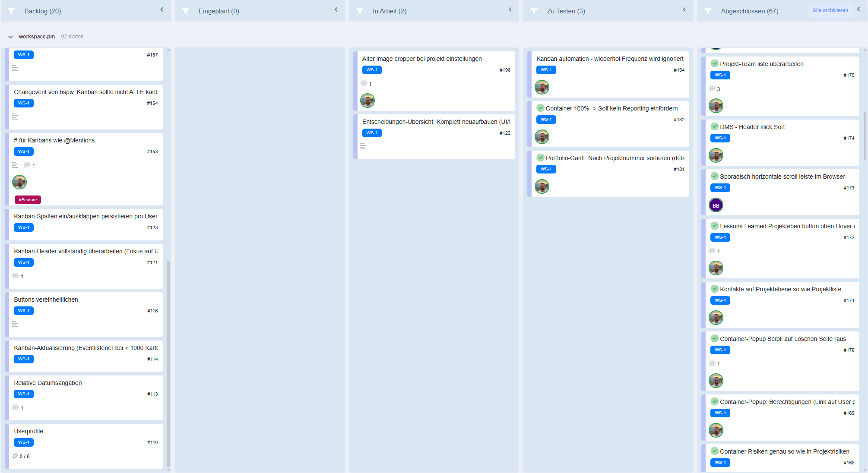
Task: Toggle done checkmark on Sporadisch horizontale scroll card
Action: tap(715, 176)
